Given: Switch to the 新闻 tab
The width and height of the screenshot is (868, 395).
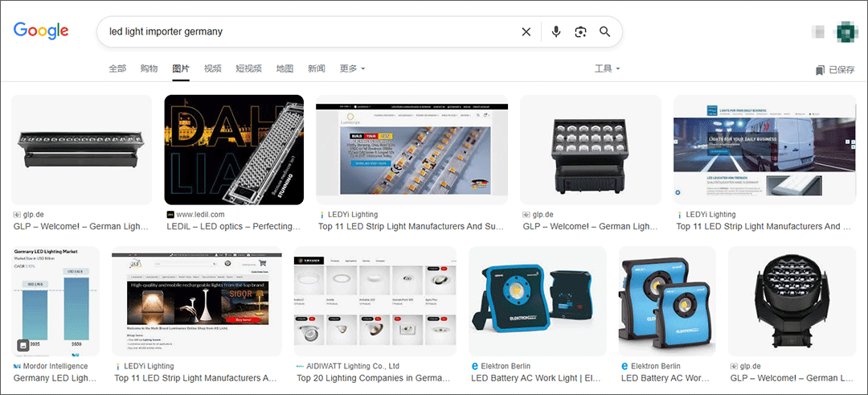Looking at the screenshot, I should 317,68.
